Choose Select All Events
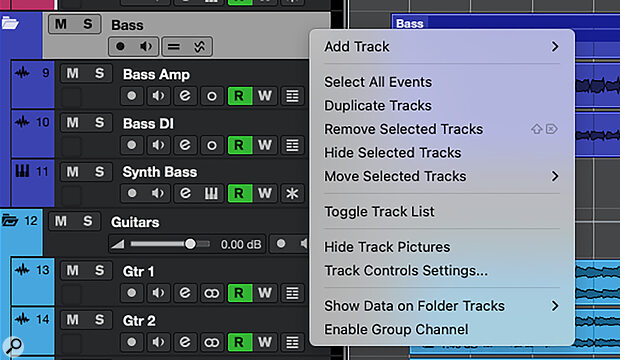Screen dimensions: 620x360 442,82
